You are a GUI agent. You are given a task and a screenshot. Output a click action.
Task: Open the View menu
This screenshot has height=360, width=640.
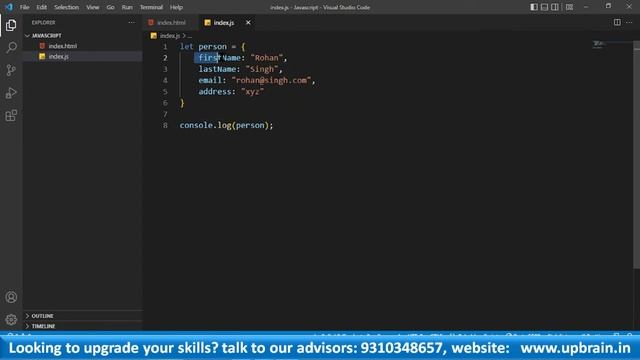(x=93, y=7)
